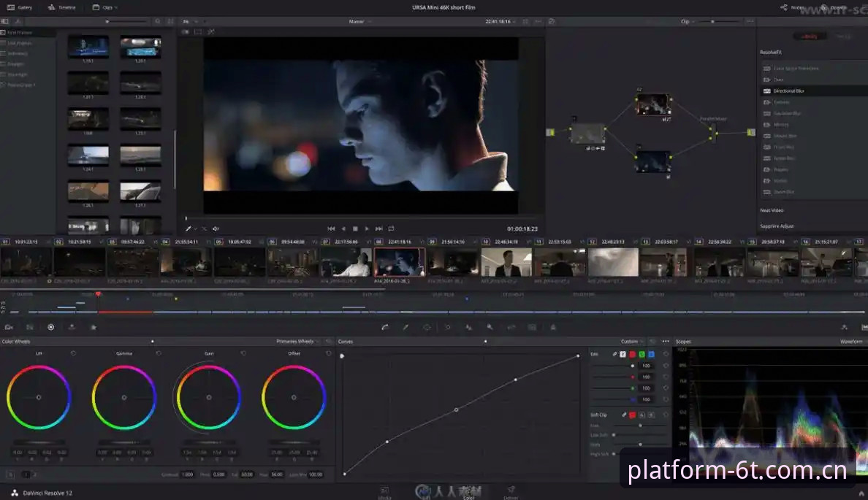868x500 pixels.
Task: Open the Neat Video effects category
Action: coord(772,210)
